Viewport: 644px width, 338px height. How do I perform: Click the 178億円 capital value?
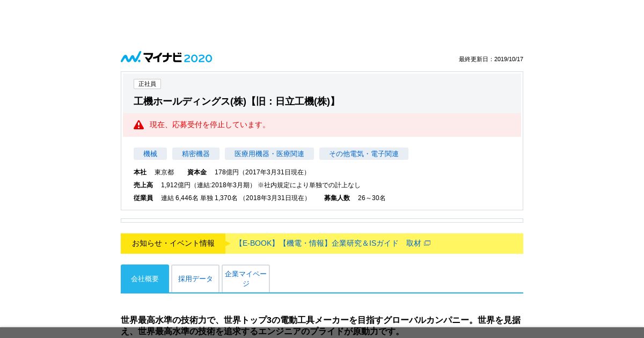262,172
